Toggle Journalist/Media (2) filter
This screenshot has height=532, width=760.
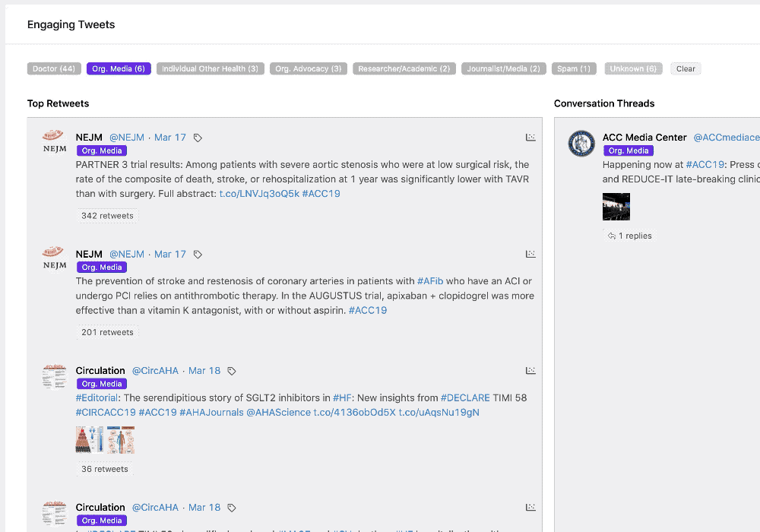point(504,69)
